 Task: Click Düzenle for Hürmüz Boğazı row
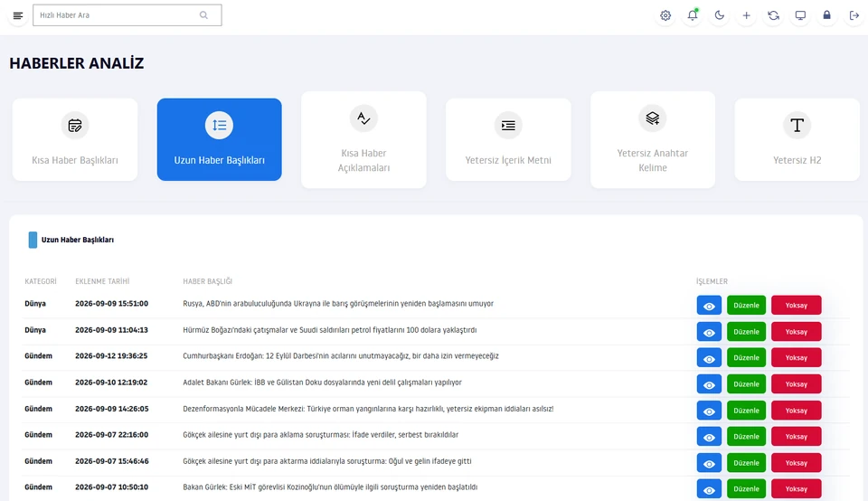click(746, 332)
